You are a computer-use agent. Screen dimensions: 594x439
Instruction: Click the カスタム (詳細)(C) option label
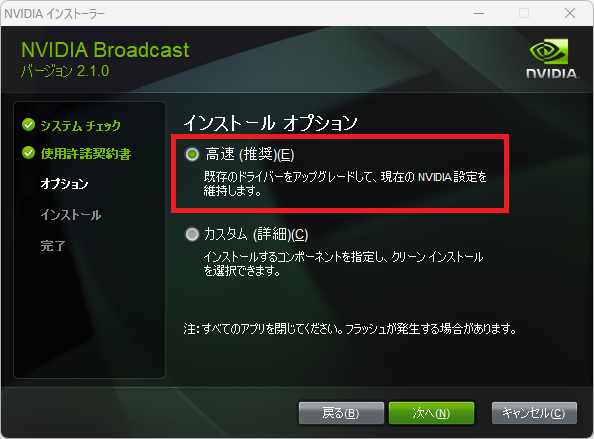(256, 234)
